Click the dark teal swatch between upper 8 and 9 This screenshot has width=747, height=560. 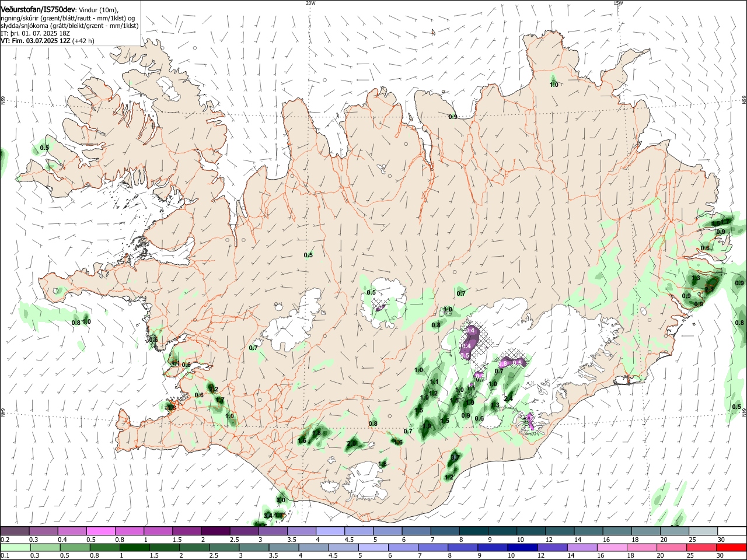tap(473, 531)
